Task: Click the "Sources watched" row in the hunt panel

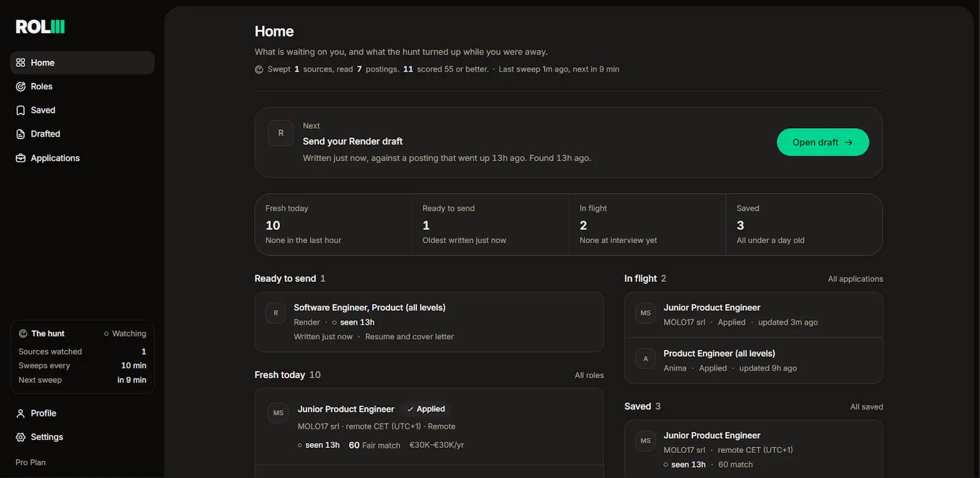Action: (x=82, y=352)
